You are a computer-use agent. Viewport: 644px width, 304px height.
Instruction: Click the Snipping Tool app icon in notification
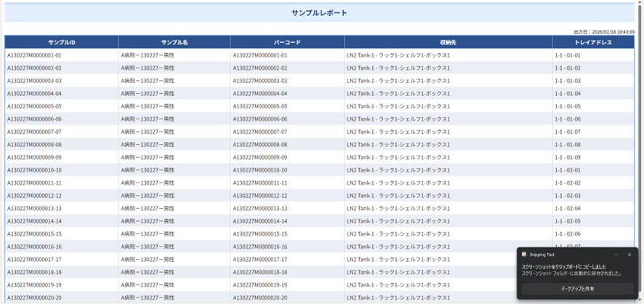pyautogui.click(x=525, y=255)
